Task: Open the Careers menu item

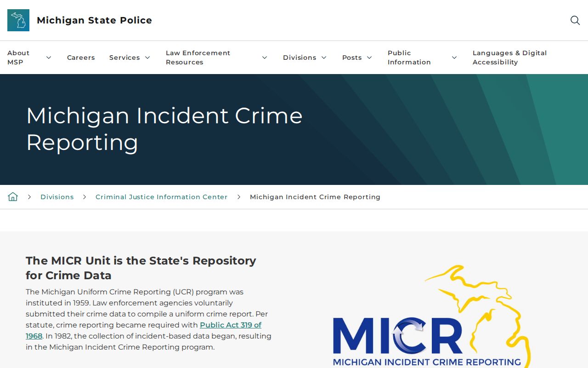Action: (x=81, y=57)
